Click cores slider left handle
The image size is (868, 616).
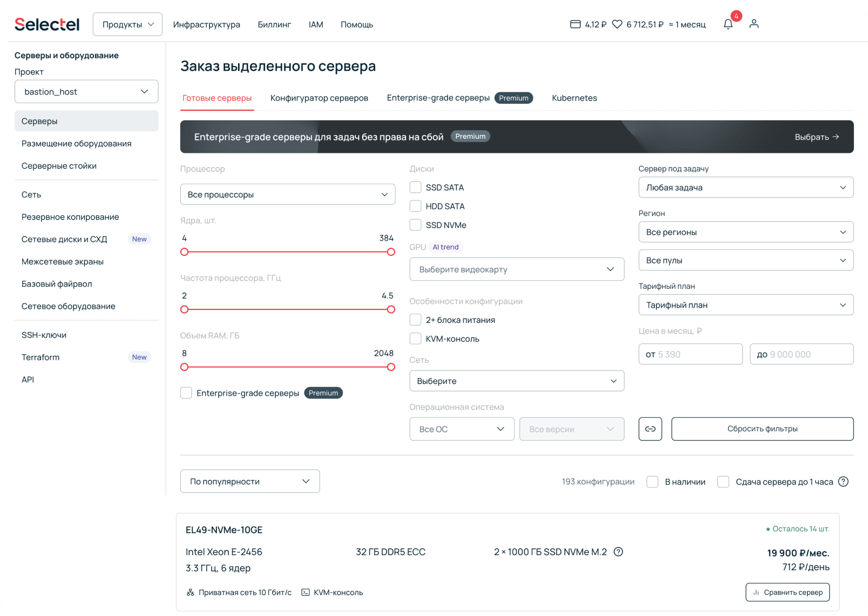tap(185, 252)
